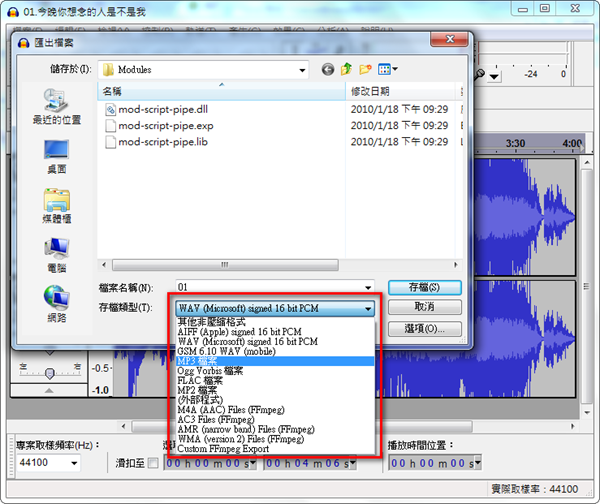
Task: Collapse the file type combo box
Action: pos(368,308)
